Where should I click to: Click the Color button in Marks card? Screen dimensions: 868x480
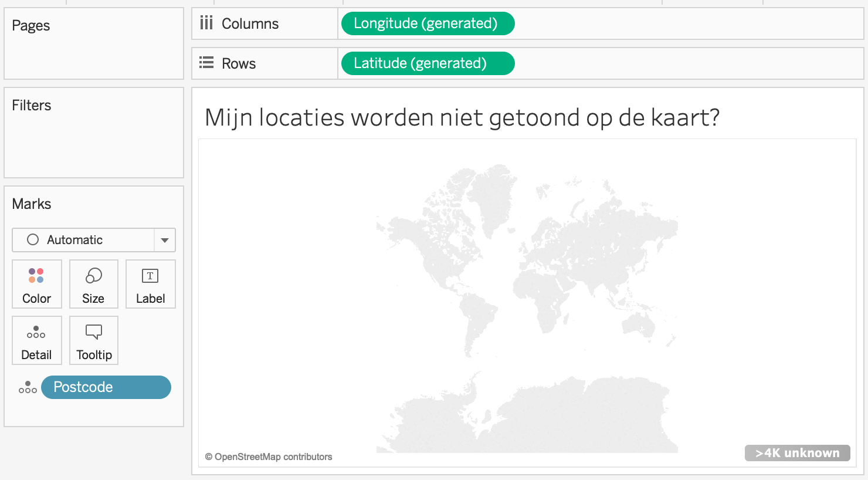[x=36, y=284]
